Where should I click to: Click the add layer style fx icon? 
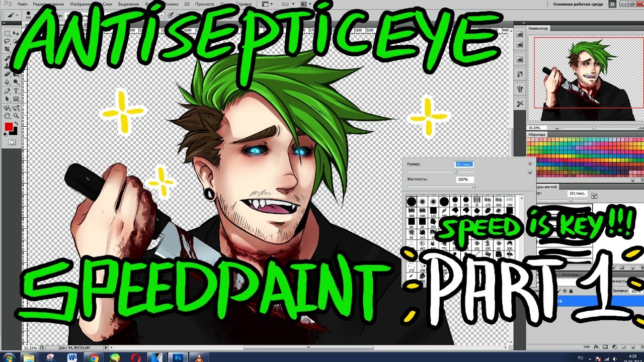596,347
